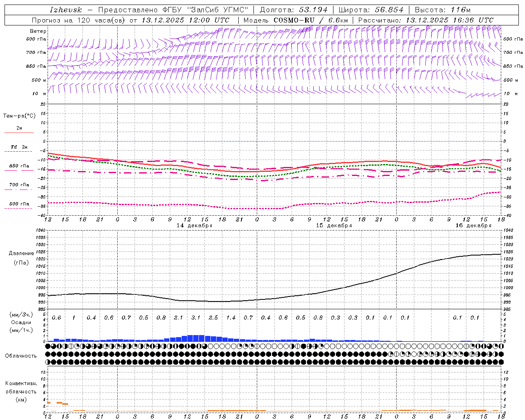Click the 'Предоставлено ФГБУ ЗапСиб УГМС' provider text

[173, 10]
